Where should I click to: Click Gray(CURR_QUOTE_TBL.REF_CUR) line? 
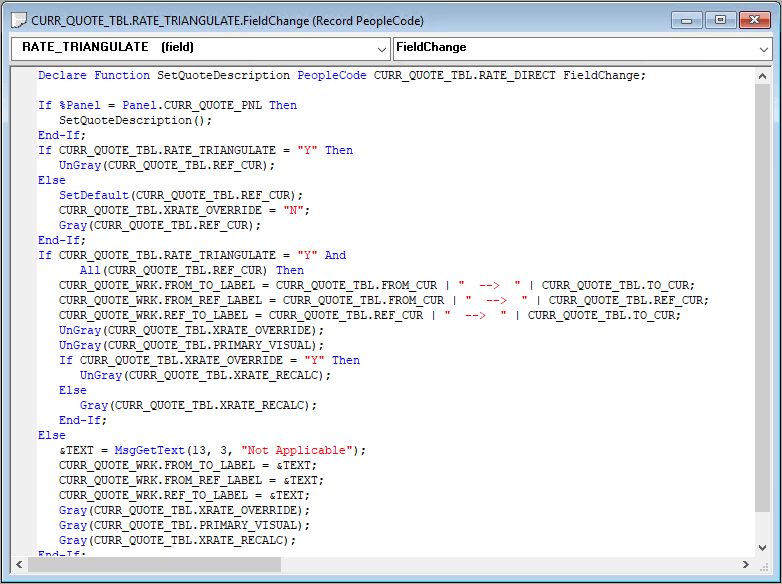(160, 225)
